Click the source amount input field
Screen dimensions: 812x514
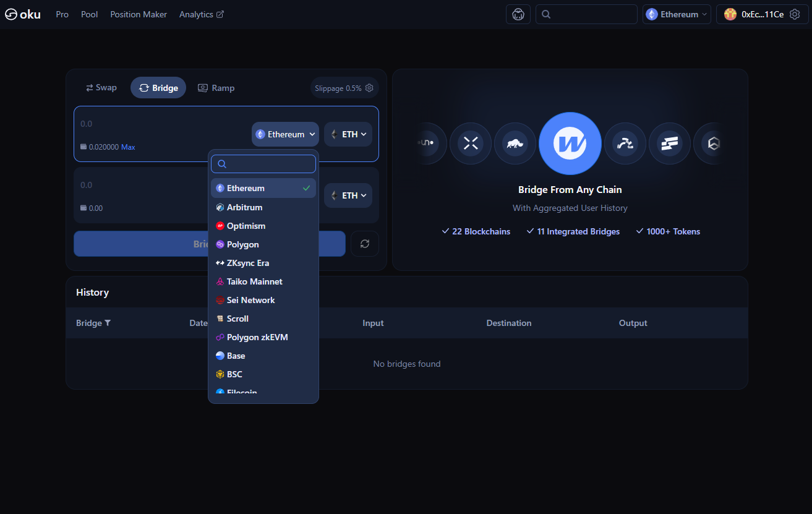pos(161,124)
